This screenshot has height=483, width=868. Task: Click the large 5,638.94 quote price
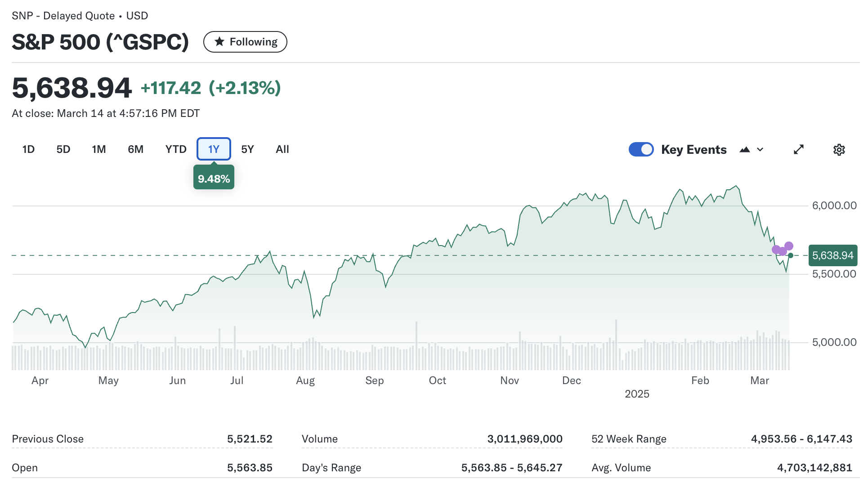72,88
